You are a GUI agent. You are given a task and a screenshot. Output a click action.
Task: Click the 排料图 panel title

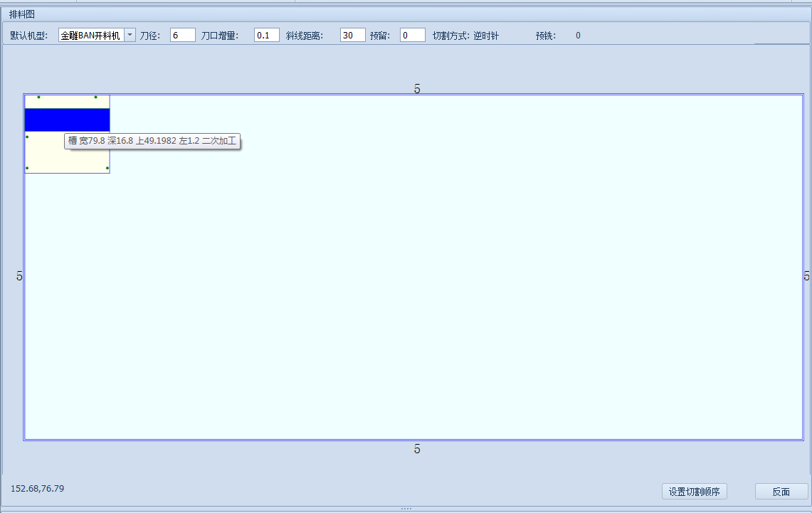(x=22, y=14)
